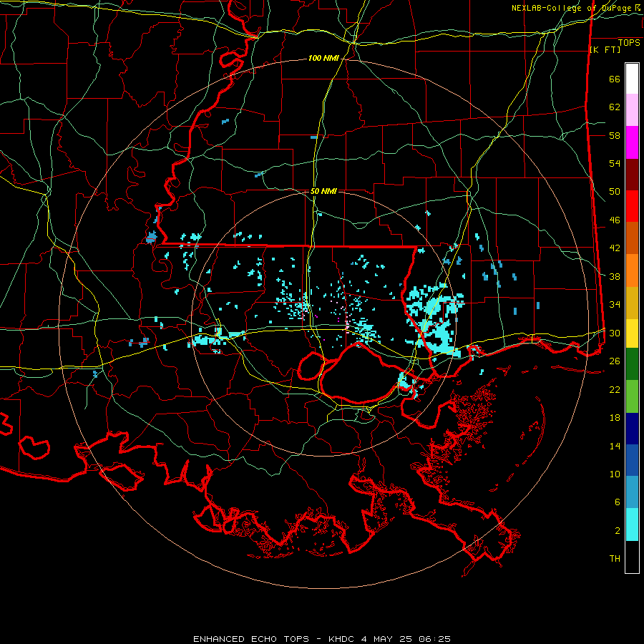This screenshot has width=644, height=644.
Task: Click the "46" legend value
Action: (615, 220)
